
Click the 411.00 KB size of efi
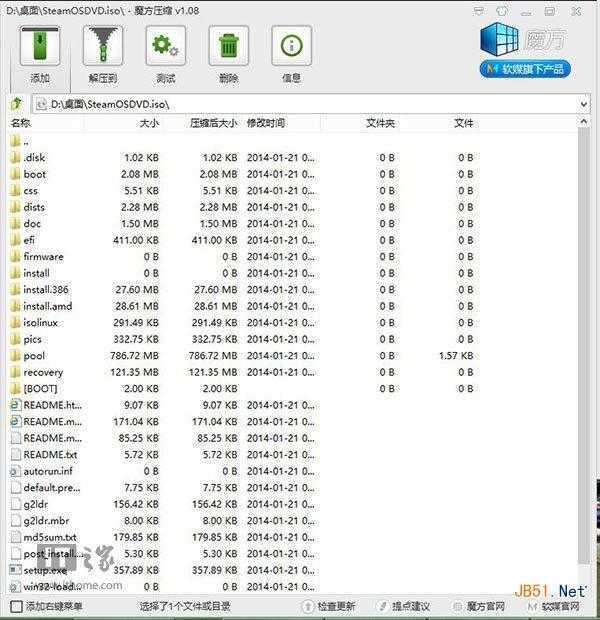pyautogui.click(x=136, y=240)
